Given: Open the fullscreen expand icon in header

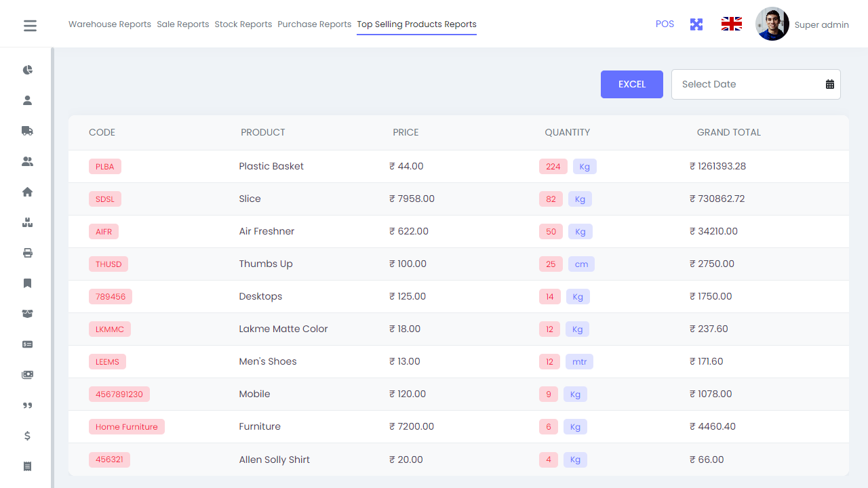Looking at the screenshot, I should pos(696,24).
